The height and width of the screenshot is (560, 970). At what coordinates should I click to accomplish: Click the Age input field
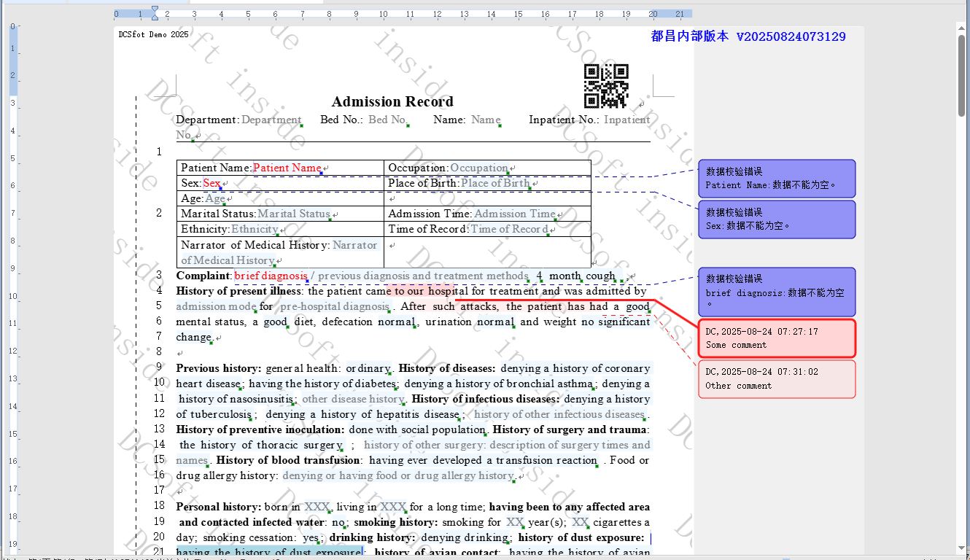point(215,198)
